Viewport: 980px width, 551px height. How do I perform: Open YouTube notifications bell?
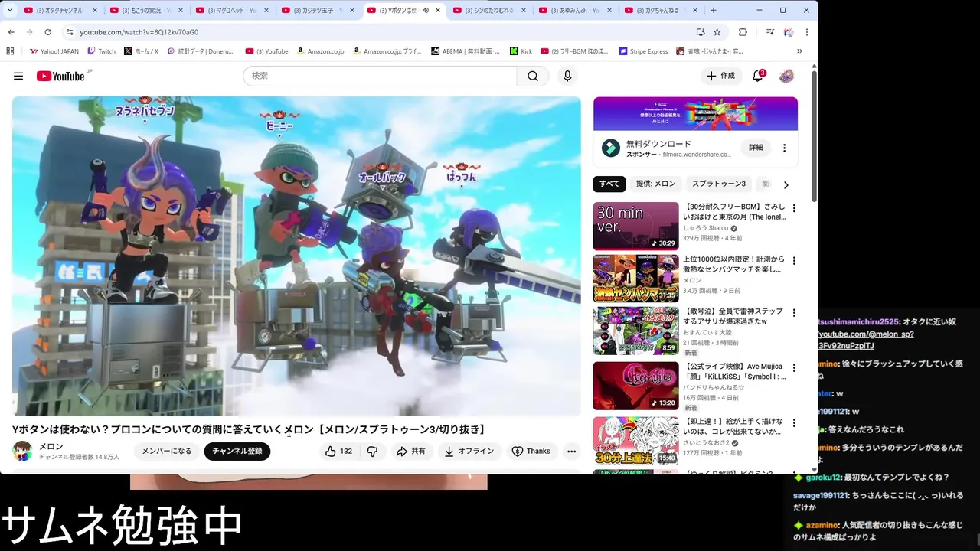point(758,76)
